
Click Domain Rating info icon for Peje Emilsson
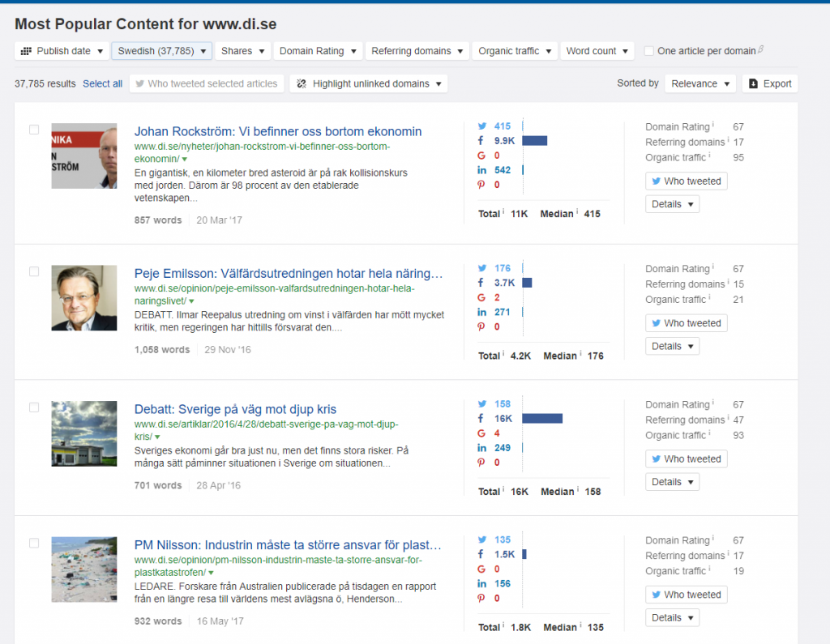click(712, 267)
